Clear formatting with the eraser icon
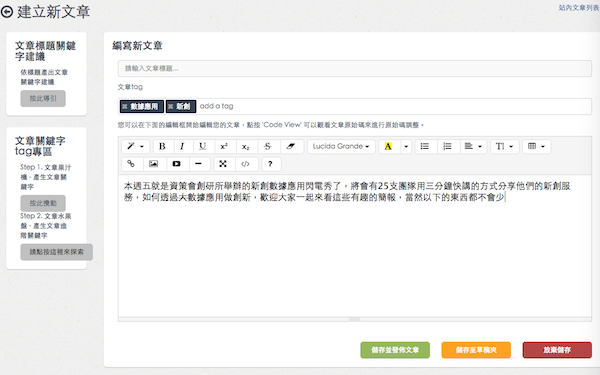The width and height of the screenshot is (600, 375). [x=291, y=147]
